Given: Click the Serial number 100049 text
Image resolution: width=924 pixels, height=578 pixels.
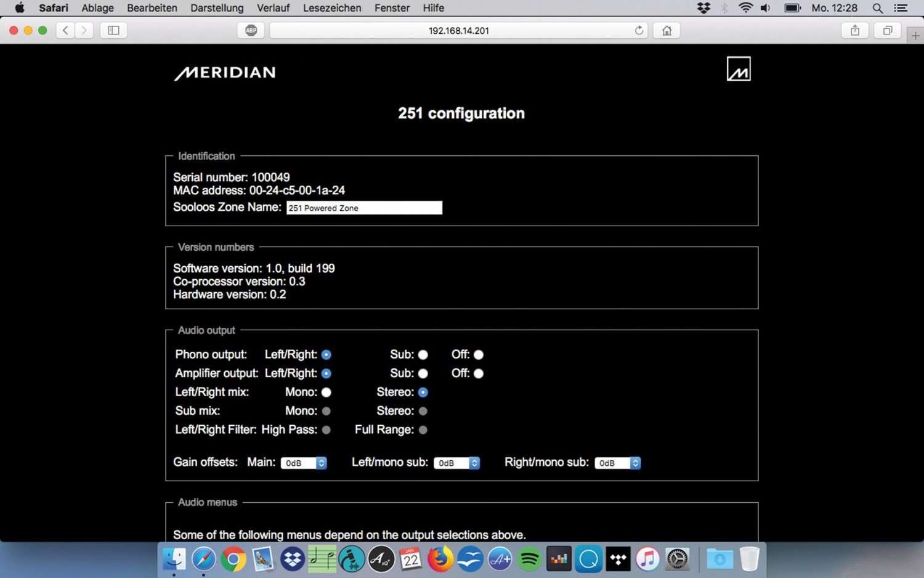Looking at the screenshot, I should pyautogui.click(x=232, y=177).
